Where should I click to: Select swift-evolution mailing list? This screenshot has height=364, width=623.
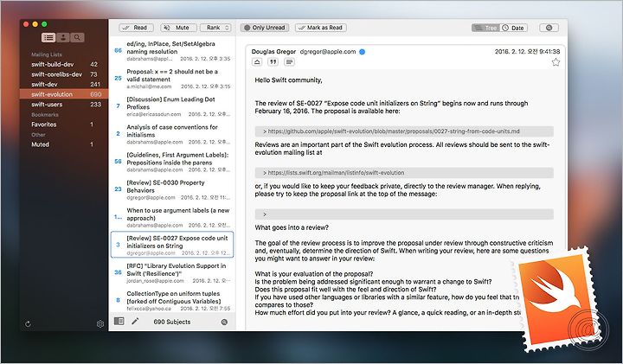click(64, 94)
